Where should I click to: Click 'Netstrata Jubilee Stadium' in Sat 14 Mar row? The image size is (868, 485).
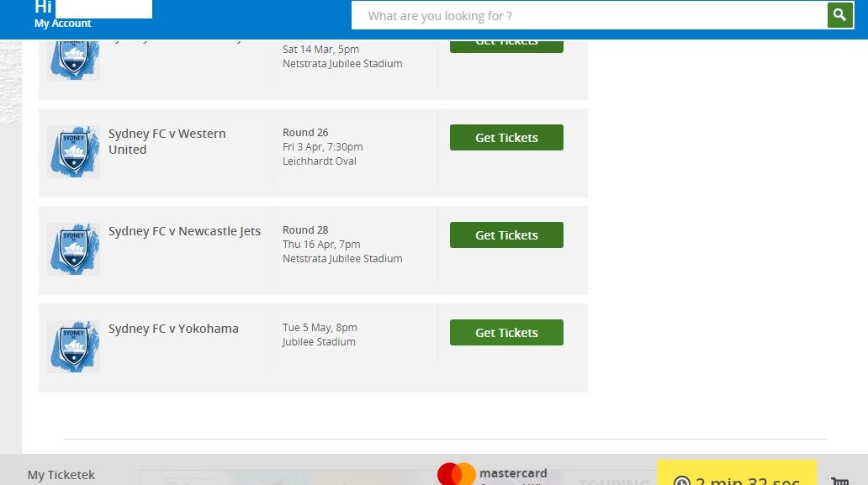coord(342,64)
